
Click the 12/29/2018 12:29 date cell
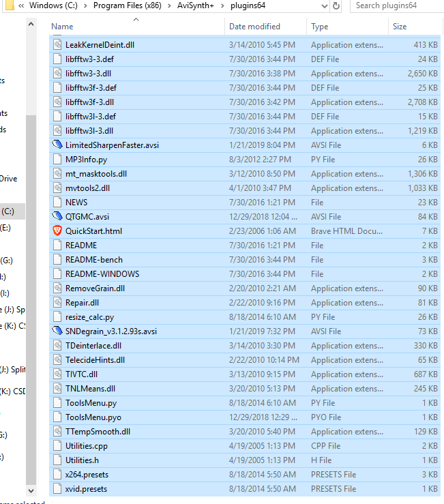[x=263, y=417]
